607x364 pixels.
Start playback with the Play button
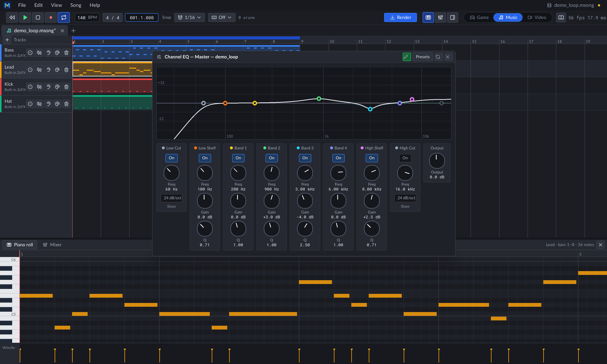pyautogui.click(x=25, y=17)
